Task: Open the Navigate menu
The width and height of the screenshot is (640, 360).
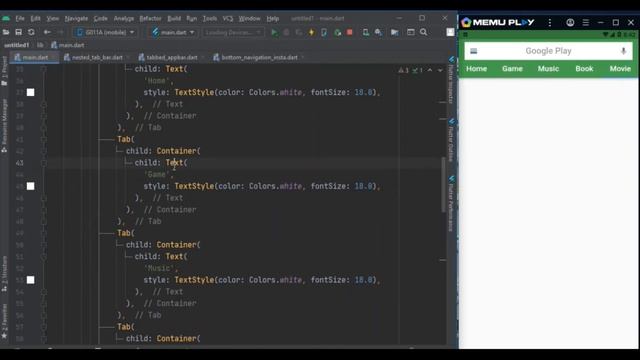Action: click(76, 18)
